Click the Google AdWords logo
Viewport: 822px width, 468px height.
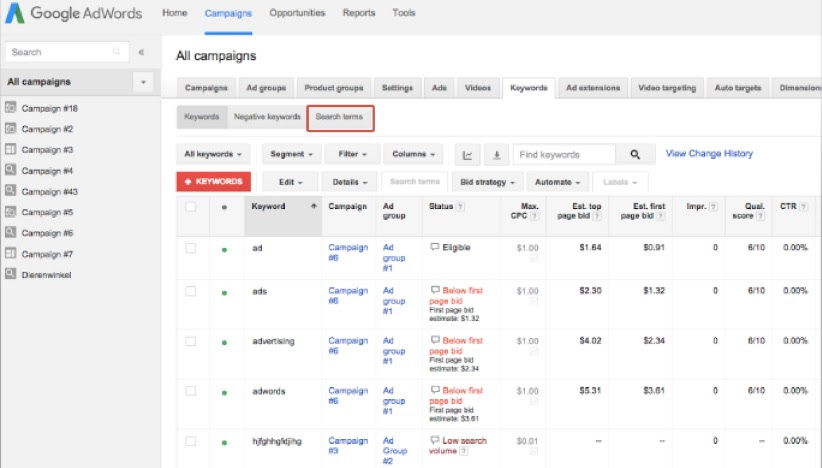[x=73, y=13]
